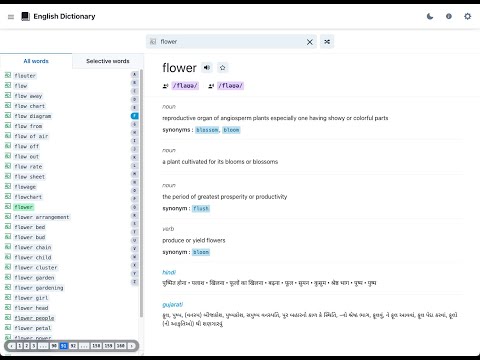The width and height of the screenshot is (480, 360).
Task: Go to page 92 in pagination
Action: (73, 346)
